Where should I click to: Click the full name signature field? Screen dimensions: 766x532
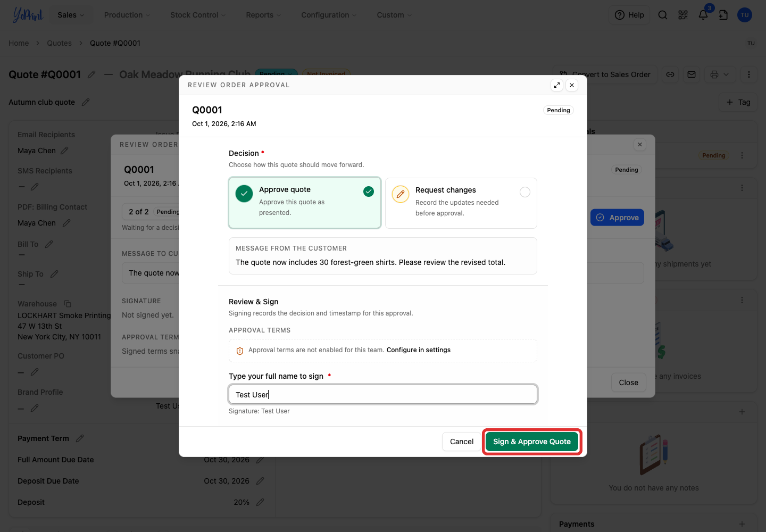[383, 394]
